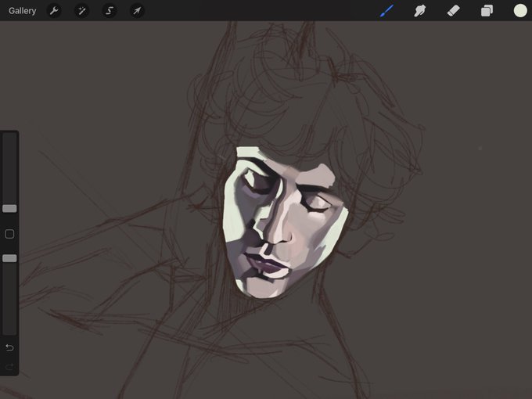The width and height of the screenshot is (532, 399).
Task: Select the Smudge tool
Action: click(419, 10)
